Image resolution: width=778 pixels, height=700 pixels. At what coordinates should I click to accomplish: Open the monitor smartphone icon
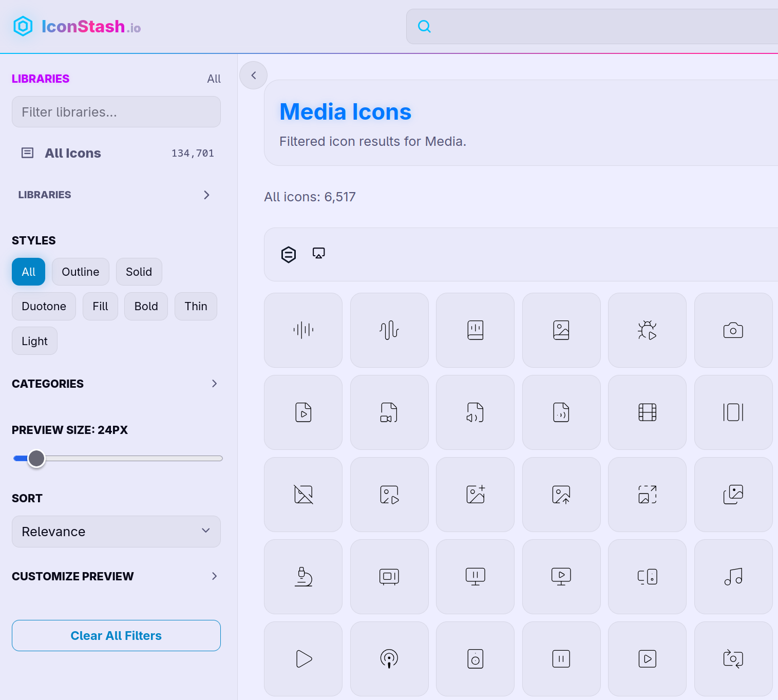pos(648,577)
